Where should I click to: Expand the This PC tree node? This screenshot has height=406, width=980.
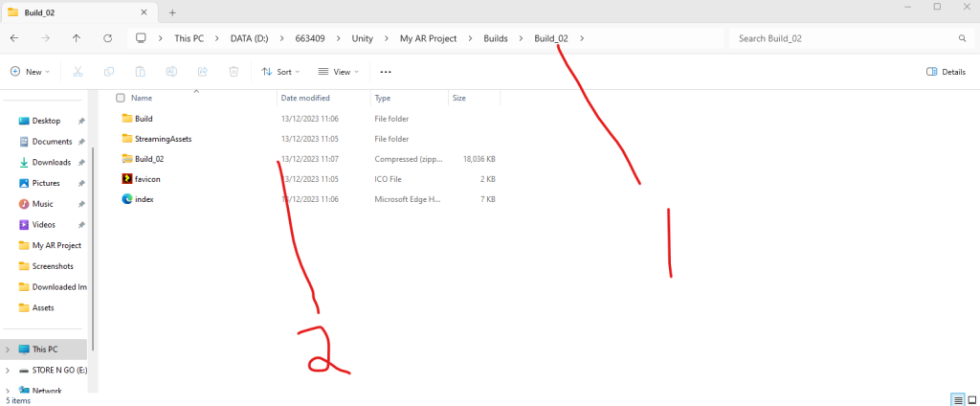pos(8,350)
